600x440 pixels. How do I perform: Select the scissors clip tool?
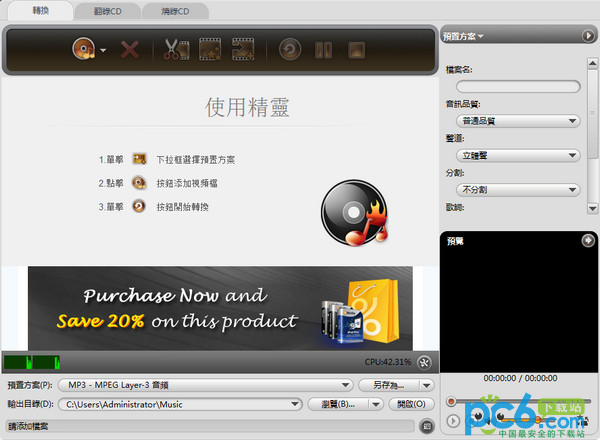pyautogui.click(x=176, y=49)
